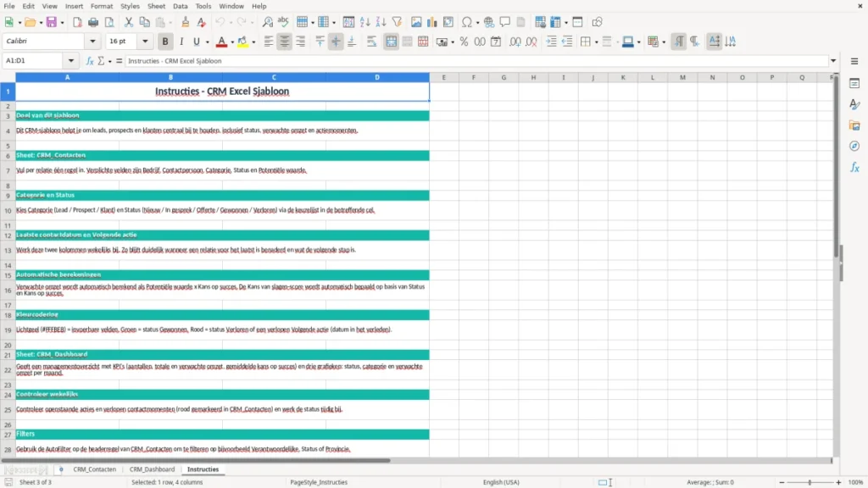This screenshot has height=488, width=868.
Task: Toggle Align Right
Action: tap(301, 42)
